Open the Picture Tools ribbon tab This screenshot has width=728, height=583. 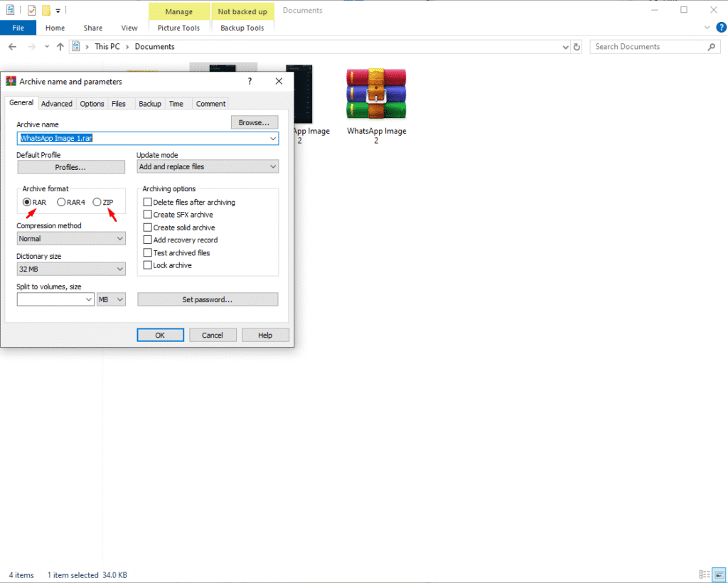(x=178, y=28)
